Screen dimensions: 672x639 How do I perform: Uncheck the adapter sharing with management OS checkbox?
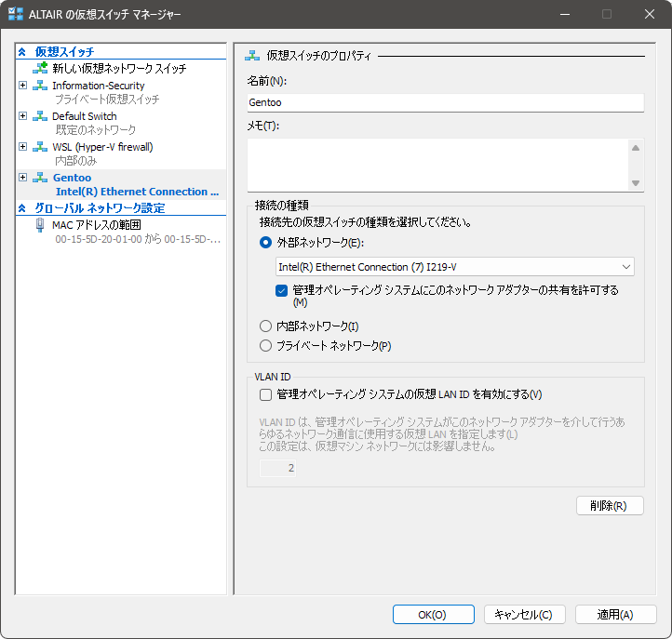pos(282,291)
